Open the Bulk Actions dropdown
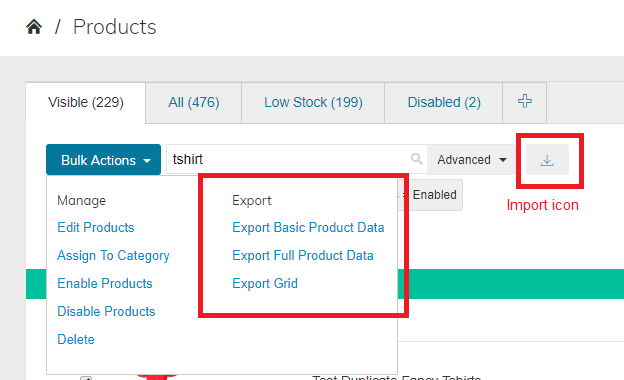Screen dimensions: 624x380 (103, 160)
